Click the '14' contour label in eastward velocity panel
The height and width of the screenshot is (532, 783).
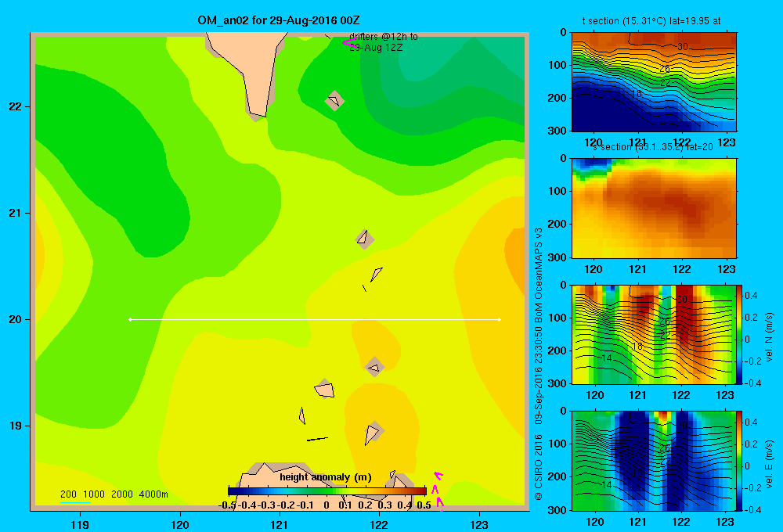tap(607, 484)
